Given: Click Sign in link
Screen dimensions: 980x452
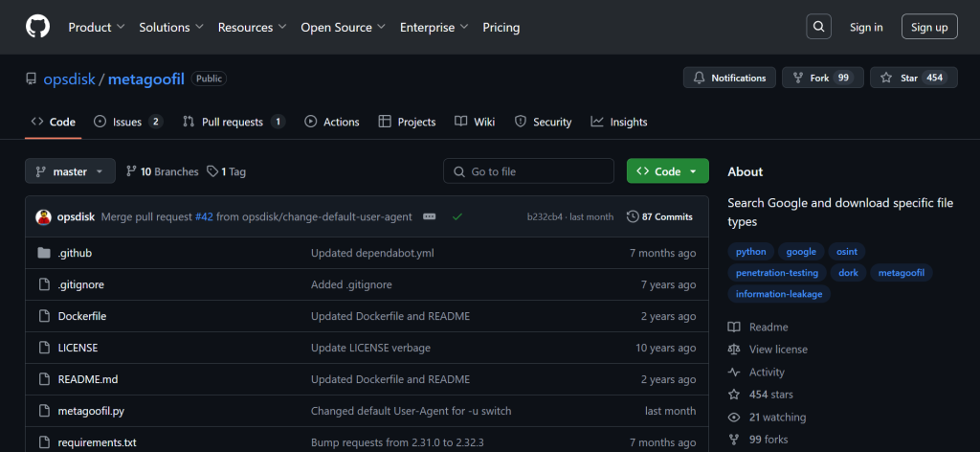Looking at the screenshot, I should [866, 27].
